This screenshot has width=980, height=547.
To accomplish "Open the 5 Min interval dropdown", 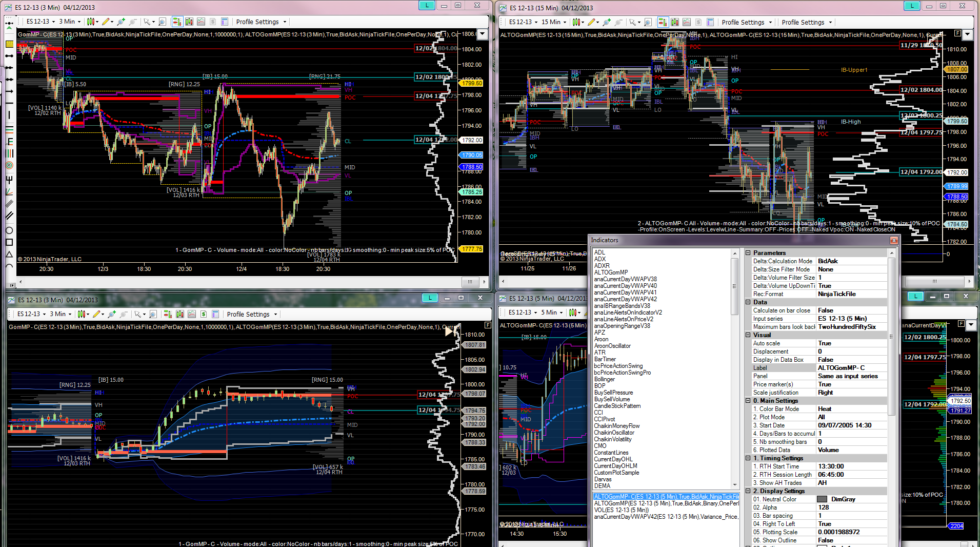I will pos(552,312).
